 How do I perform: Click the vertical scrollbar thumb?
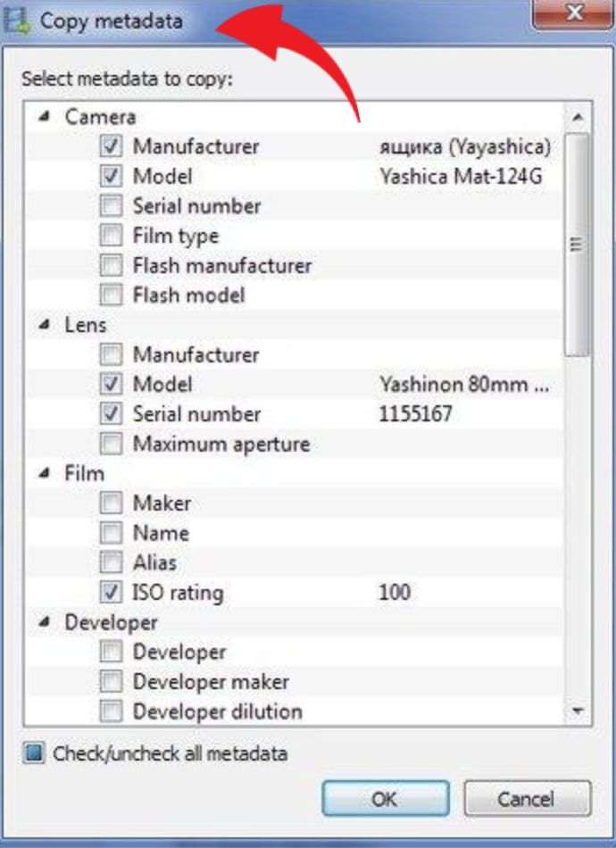[577, 245]
